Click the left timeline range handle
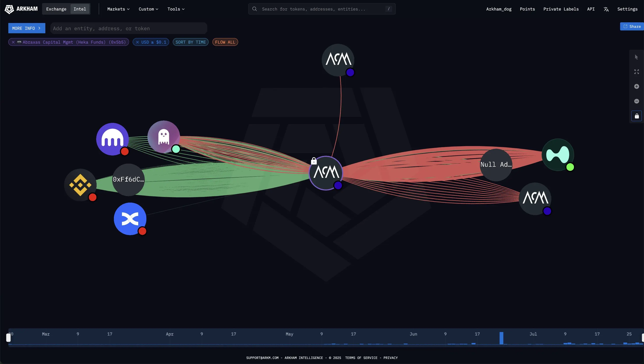This screenshot has width=644, height=364. (8, 337)
